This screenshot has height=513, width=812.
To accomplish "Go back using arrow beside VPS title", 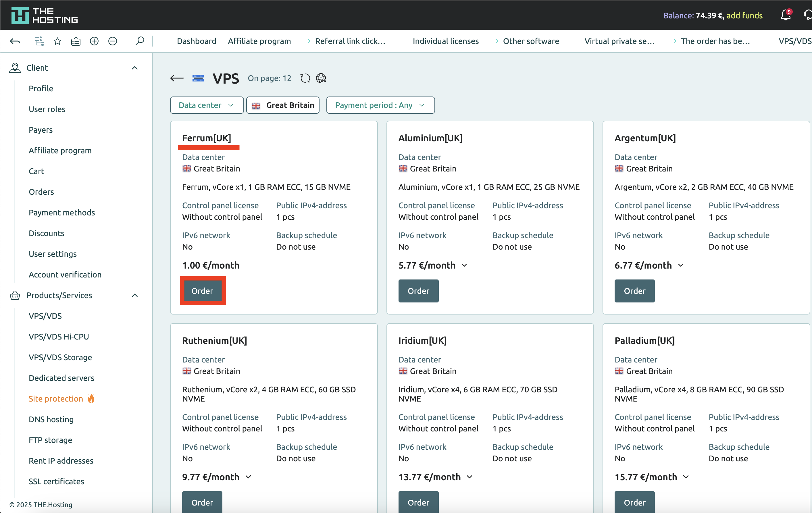I will tap(177, 78).
